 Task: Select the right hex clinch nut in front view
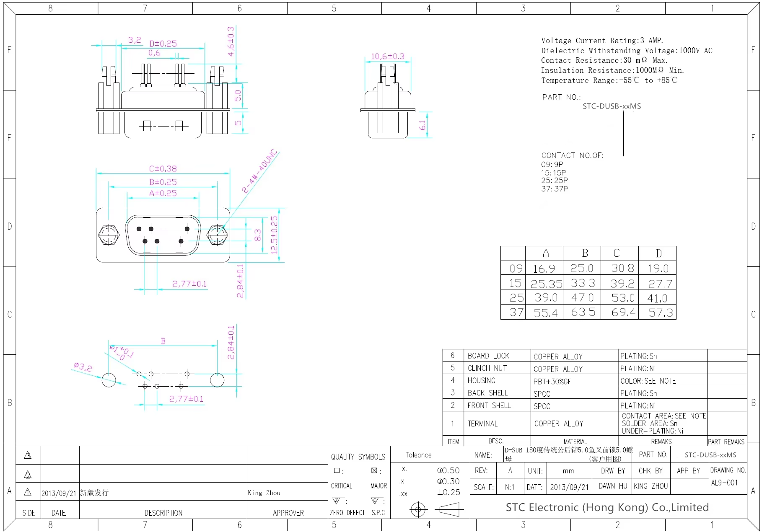(x=217, y=235)
